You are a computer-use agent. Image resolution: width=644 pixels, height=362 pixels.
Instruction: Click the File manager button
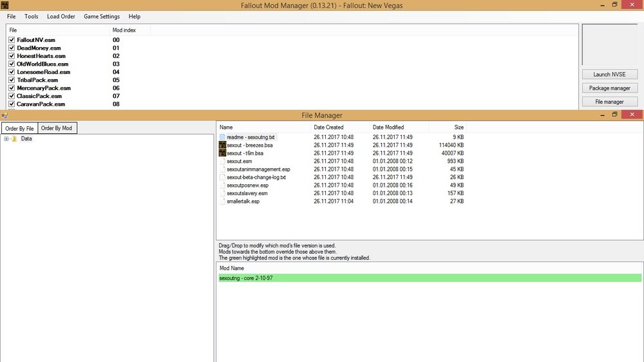pos(609,102)
